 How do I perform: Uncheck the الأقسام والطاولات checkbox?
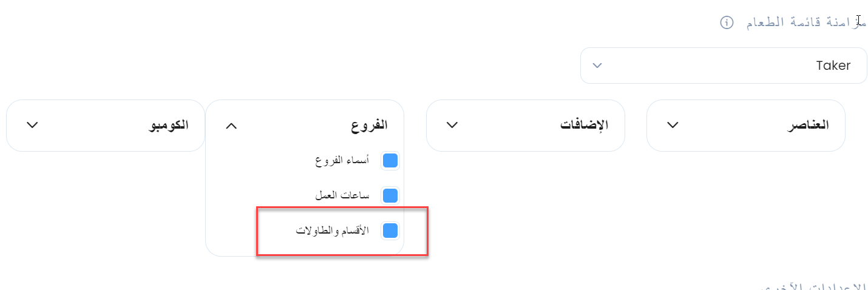[x=390, y=231]
